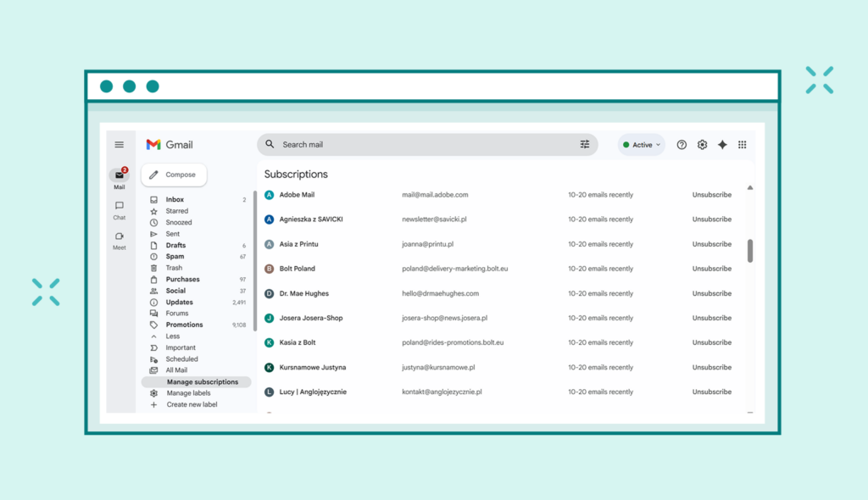
Task: Click the subscriptions scrollbar up arrow
Action: click(750, 187)
